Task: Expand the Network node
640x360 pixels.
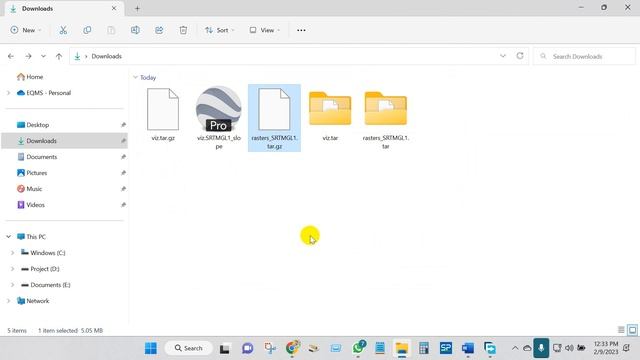Action: click(x=9, y=301)
